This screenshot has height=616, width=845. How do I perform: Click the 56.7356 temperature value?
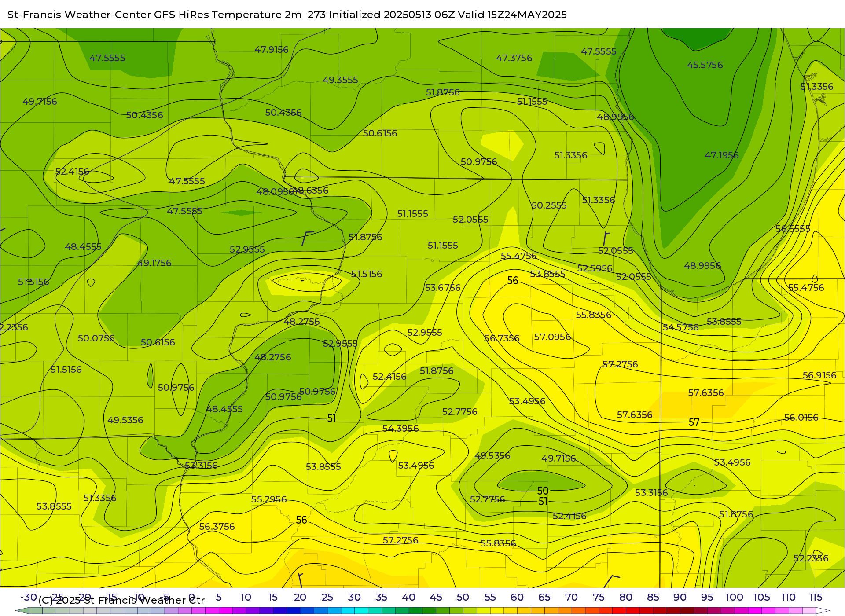tap(502, 338)
